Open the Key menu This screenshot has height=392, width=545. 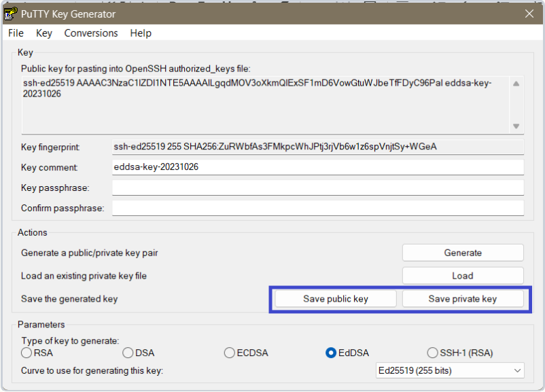coord(44,33)
